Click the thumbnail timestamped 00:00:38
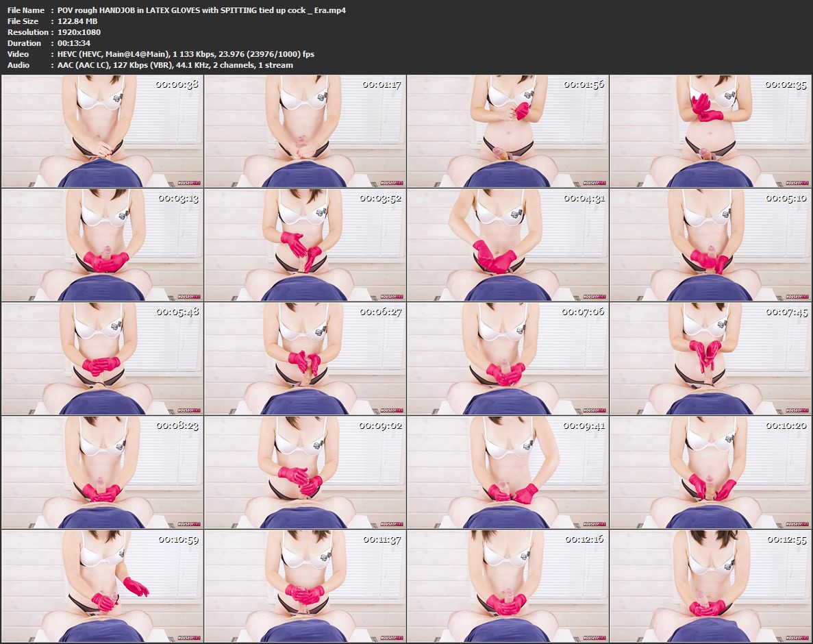Image resolution: width=813 pixels, height=644 pixels. tap(102, 131)
